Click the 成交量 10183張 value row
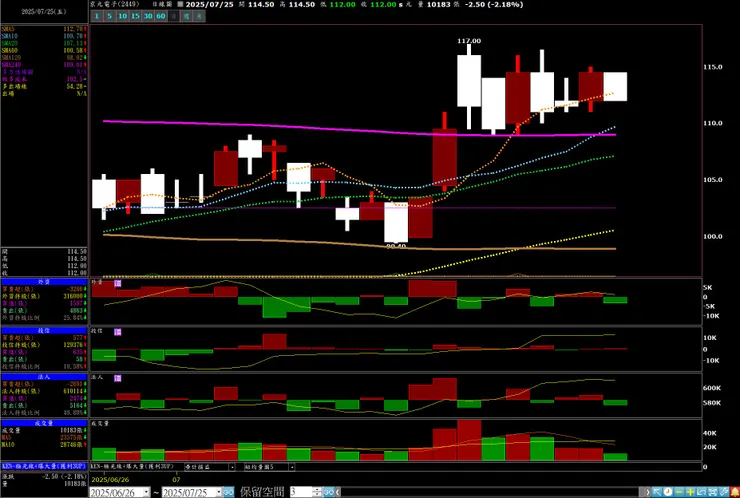Image resolution: width=740 pixels, height=498 pixels. pyautogui.click(x=44, y=430)
